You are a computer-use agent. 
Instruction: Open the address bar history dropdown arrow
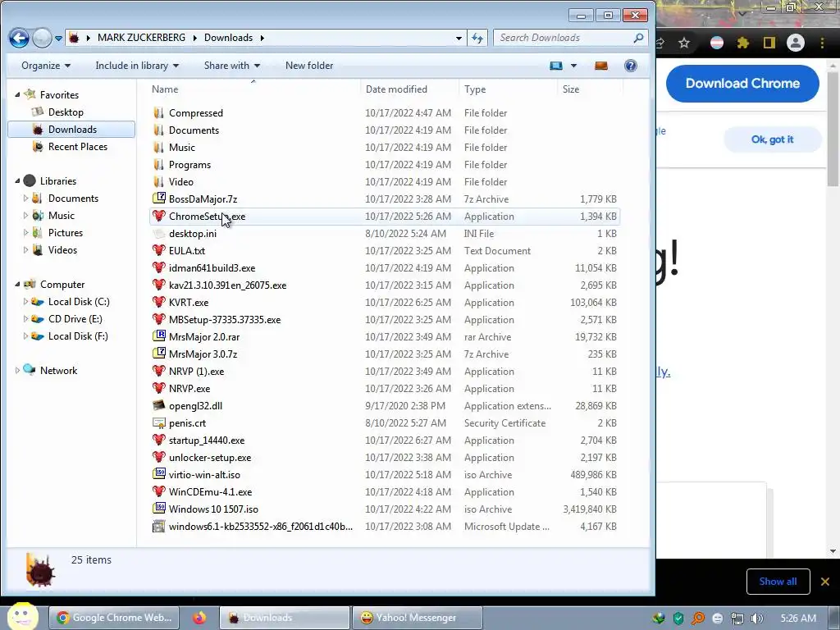[459, 38]
